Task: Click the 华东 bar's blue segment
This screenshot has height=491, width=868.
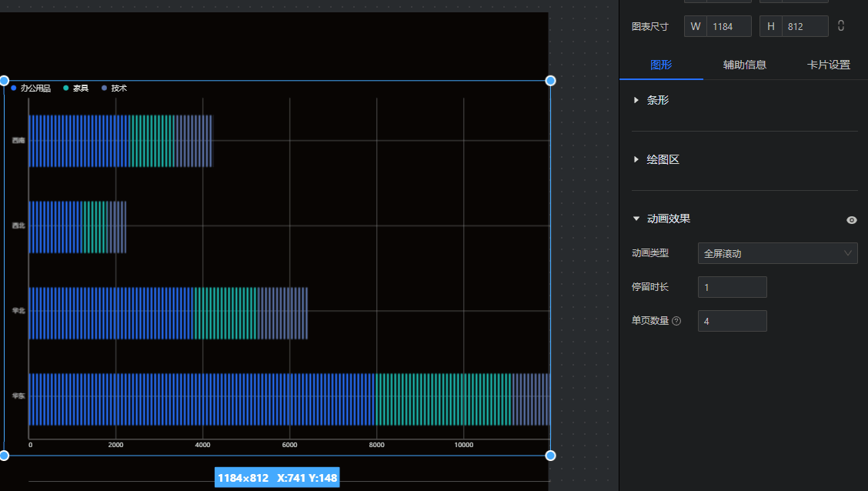Action: [x=200, y=399]
